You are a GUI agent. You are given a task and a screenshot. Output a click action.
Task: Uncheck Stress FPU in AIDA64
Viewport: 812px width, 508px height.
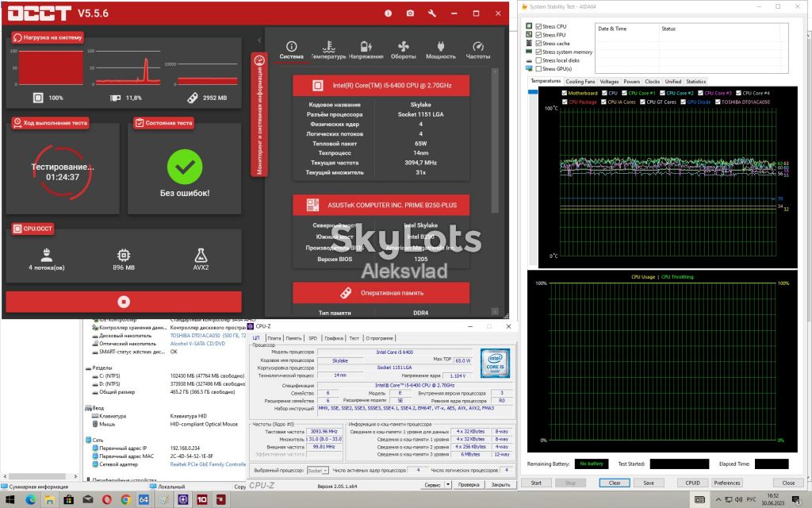538,35
